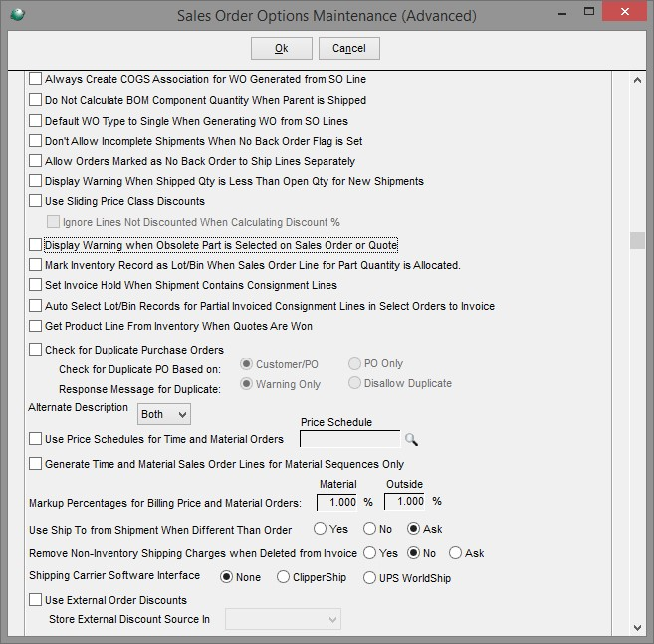Click the scrollbar down arrow
The height and width of the screenshot is (644, 654).
[x=637, y=627]
